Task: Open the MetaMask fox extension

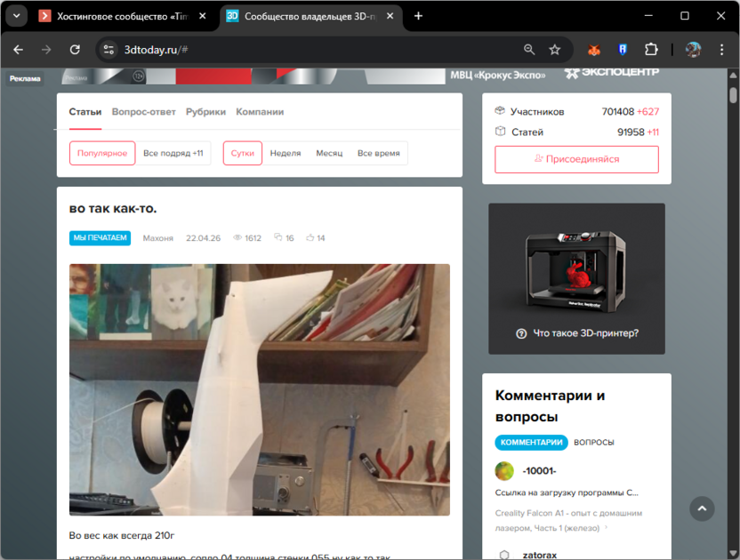Action: tap(594, 50)
